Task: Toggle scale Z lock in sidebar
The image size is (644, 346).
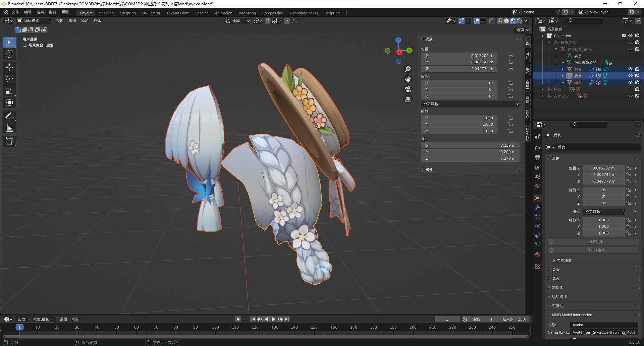Action: [x=510, y=131]
